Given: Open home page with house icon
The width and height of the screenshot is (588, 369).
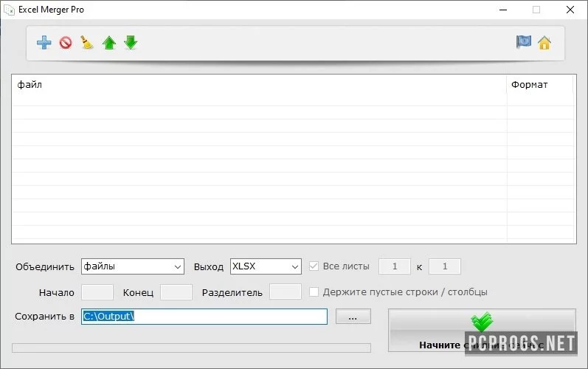Looking at the screenshot, I should (x=544, y=43).
